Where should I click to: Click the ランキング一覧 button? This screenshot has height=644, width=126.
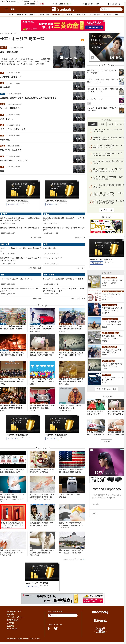tap(107, 210)
